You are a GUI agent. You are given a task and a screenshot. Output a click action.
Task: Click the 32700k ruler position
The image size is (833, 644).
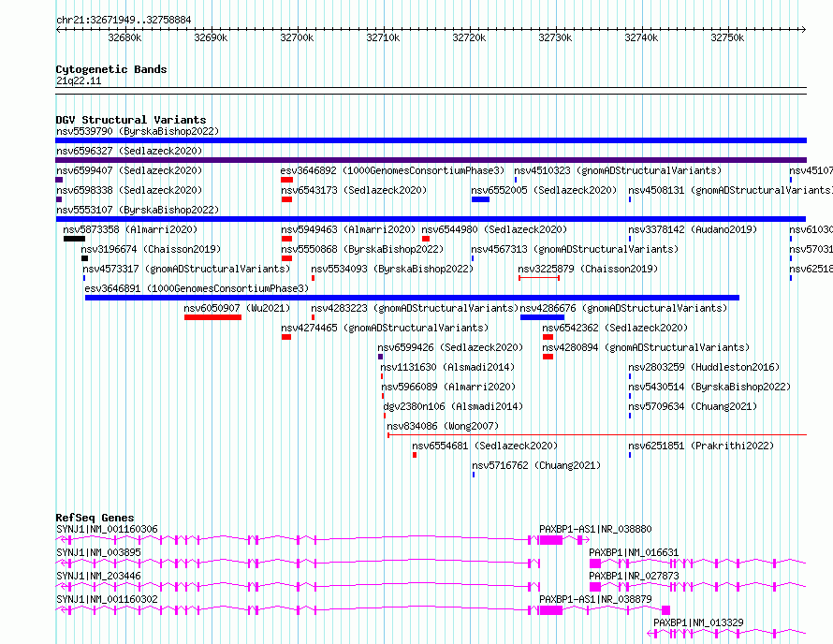click(x=297, y=37)
